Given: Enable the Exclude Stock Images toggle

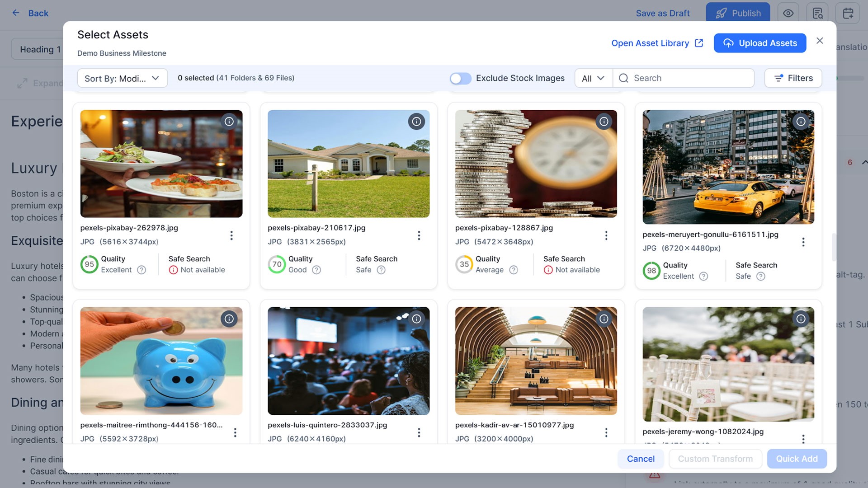Looking at the screenshot, I should click(460, 78).
